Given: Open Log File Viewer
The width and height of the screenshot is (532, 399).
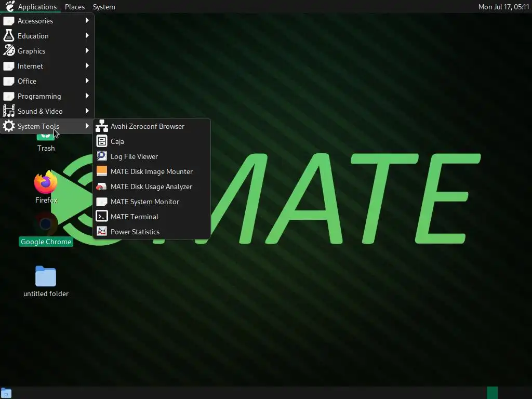Looking at the screenshot, I should pos(152,156).
